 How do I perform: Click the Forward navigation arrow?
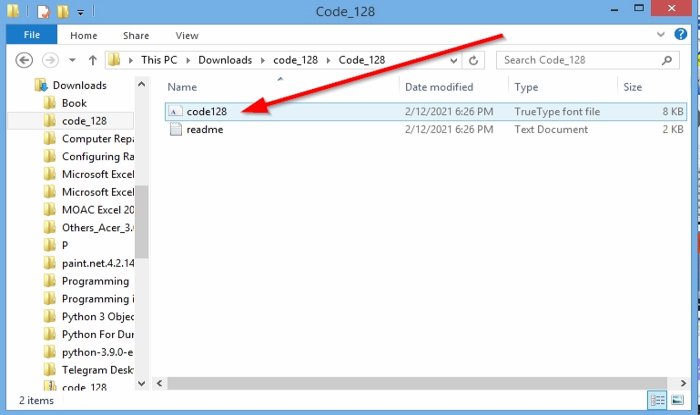(50, 60)
